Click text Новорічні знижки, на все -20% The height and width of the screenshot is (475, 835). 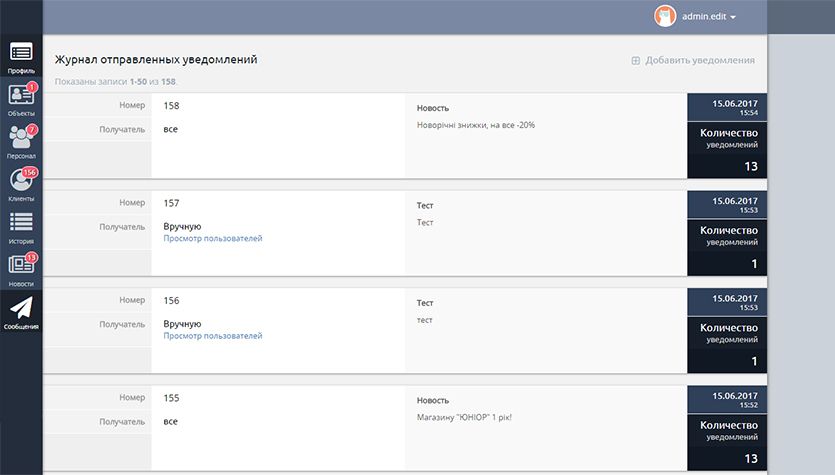[476, 125]
